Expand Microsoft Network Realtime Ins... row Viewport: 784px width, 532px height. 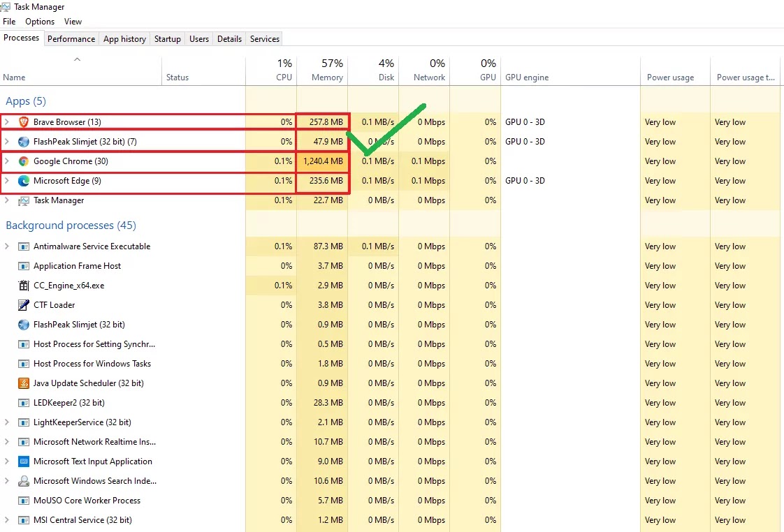(6, 441)
